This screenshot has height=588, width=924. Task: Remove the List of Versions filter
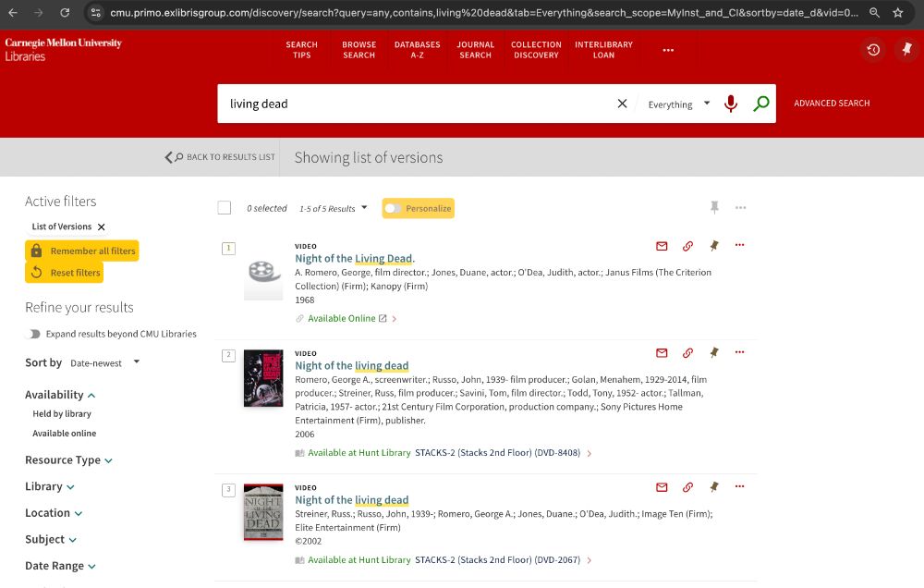tap(102, 227)
